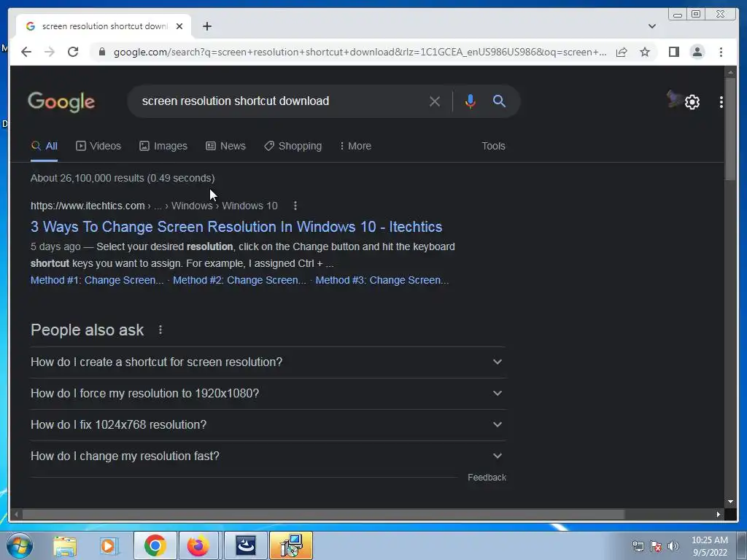The height and width of the screenshot is (560, 747).
Task: View site info via padlock icon
Action: [x=101, y=52]
